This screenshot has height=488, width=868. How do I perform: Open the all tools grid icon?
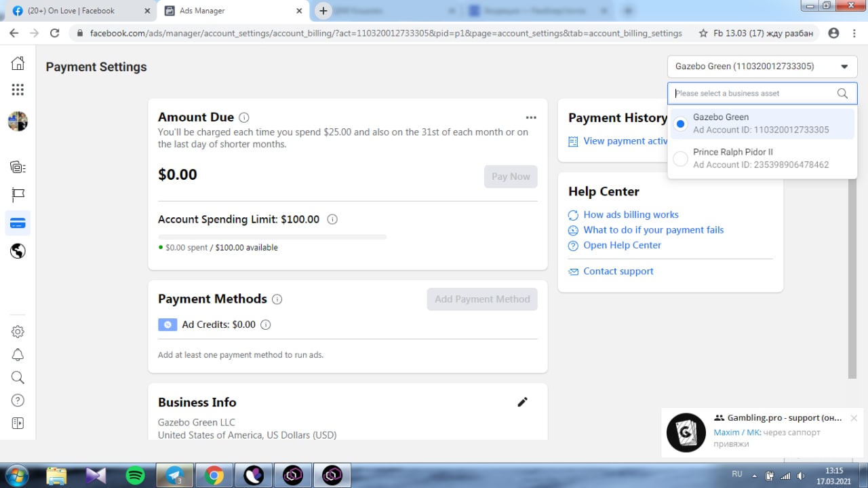coord(18,90)
